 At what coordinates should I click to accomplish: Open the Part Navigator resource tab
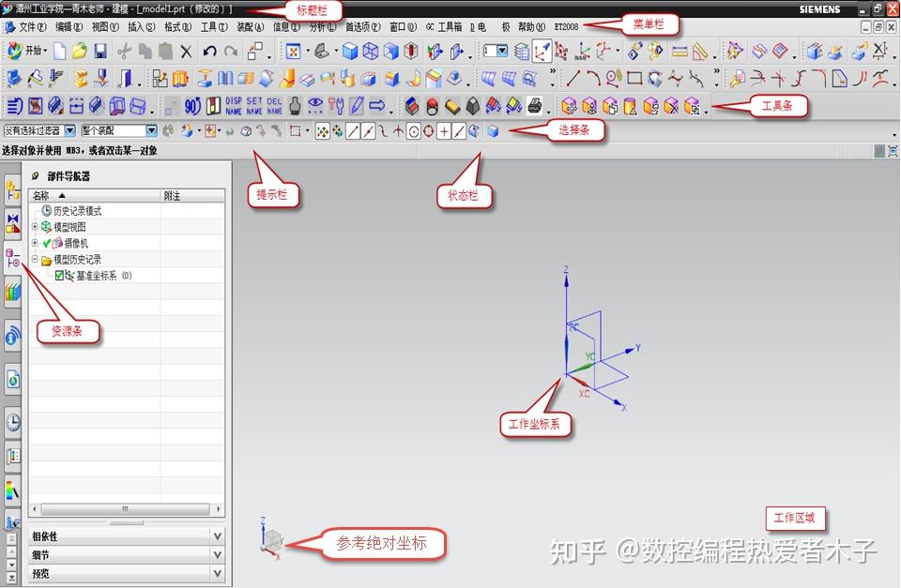coord(12,257)
